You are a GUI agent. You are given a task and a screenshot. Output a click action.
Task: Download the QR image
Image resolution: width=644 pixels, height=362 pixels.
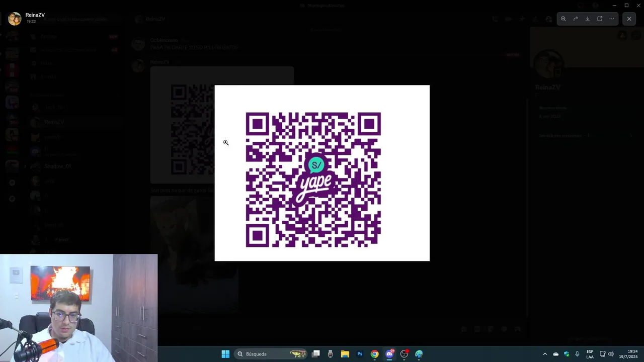(588, 19)
